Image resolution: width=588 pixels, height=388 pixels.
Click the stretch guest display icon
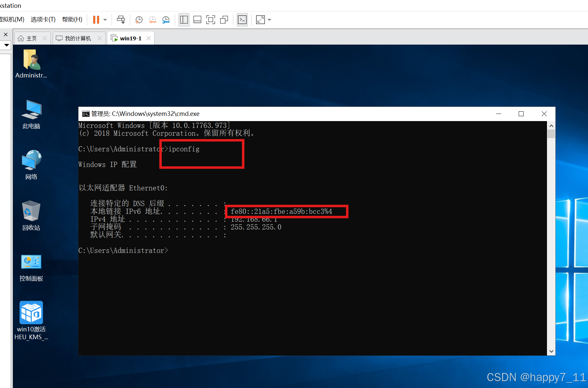(260, 20)
